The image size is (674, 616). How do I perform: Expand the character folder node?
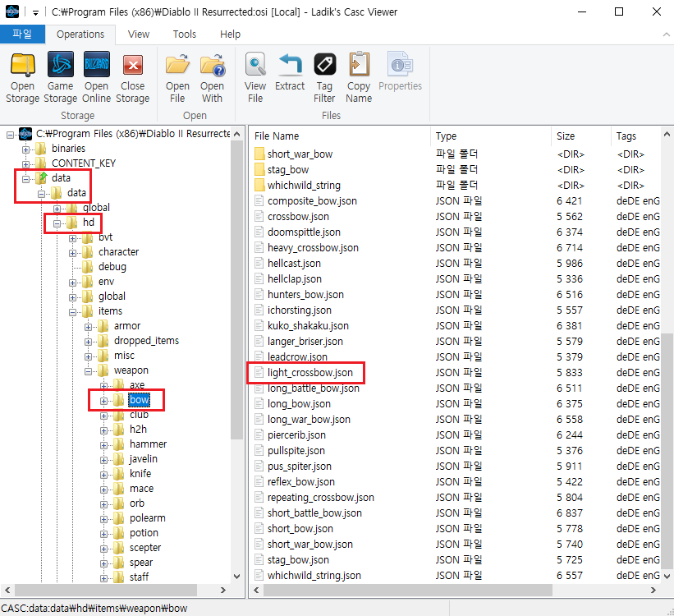click(x=72, y=253)
